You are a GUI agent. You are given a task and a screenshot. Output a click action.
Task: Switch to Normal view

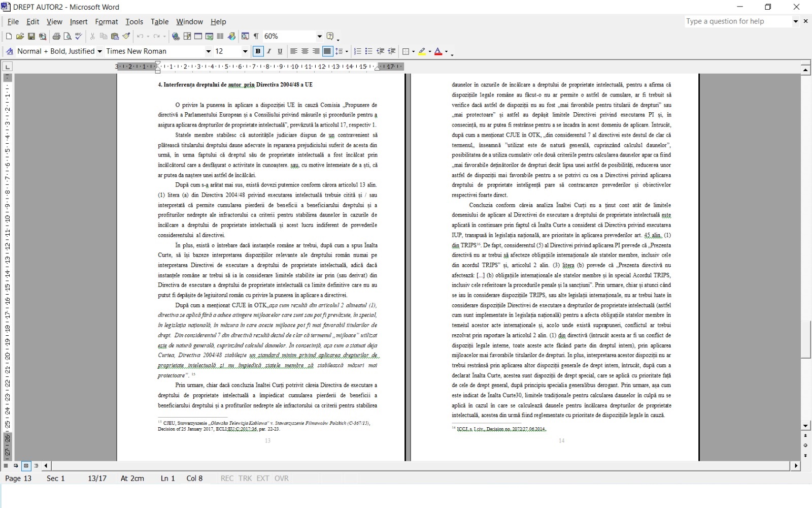[x=6, y=465]
